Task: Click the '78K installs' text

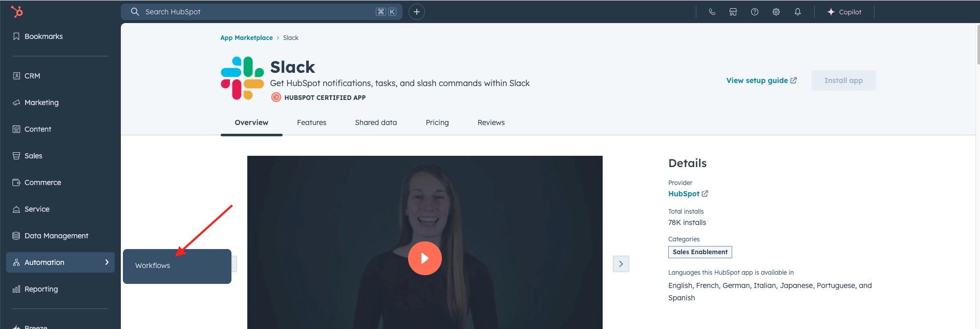Action: point(687,222)
